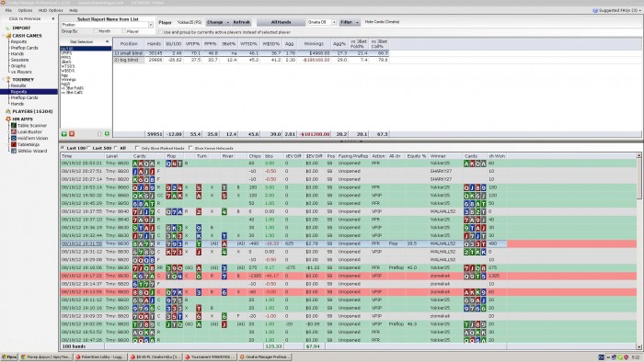Click the All Hands button
Screen dimensions: 644x362
[x=281, y=22]
